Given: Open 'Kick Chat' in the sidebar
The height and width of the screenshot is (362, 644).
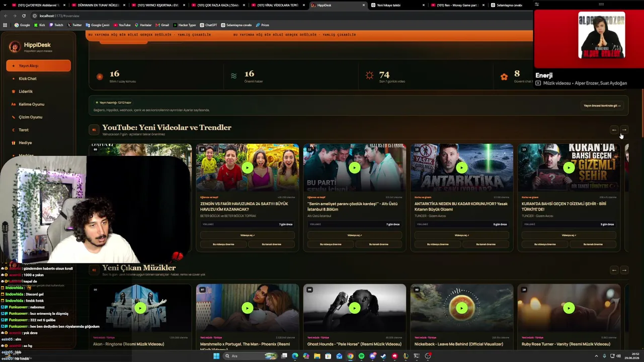Looking at the screenshot, I should click(x=38, y=78).
